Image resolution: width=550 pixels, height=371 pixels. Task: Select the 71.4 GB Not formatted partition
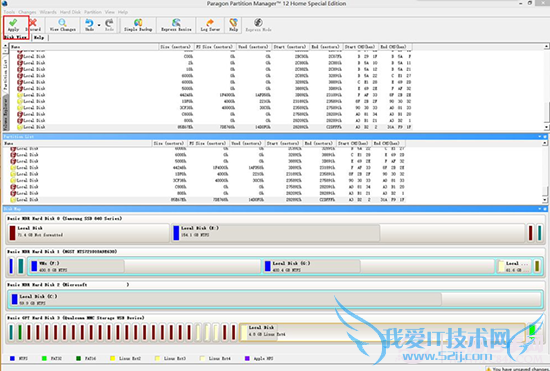(88, 232)
